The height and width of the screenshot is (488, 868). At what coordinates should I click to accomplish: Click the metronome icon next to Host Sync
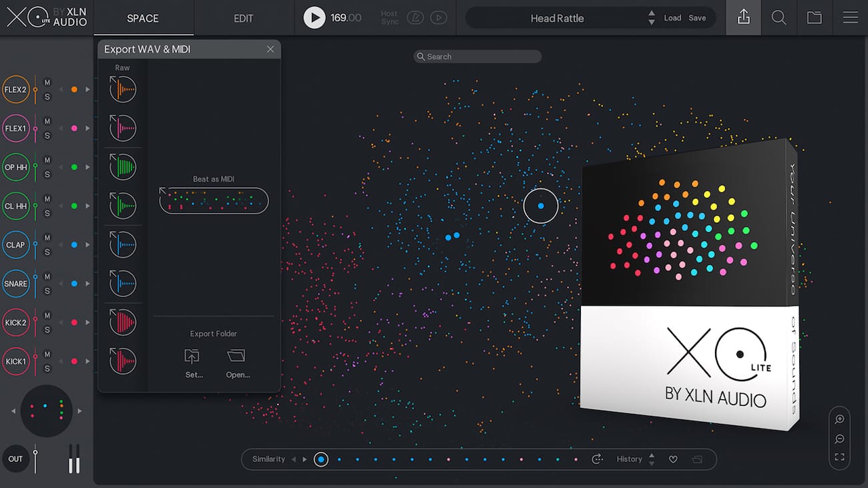point(415,18)
